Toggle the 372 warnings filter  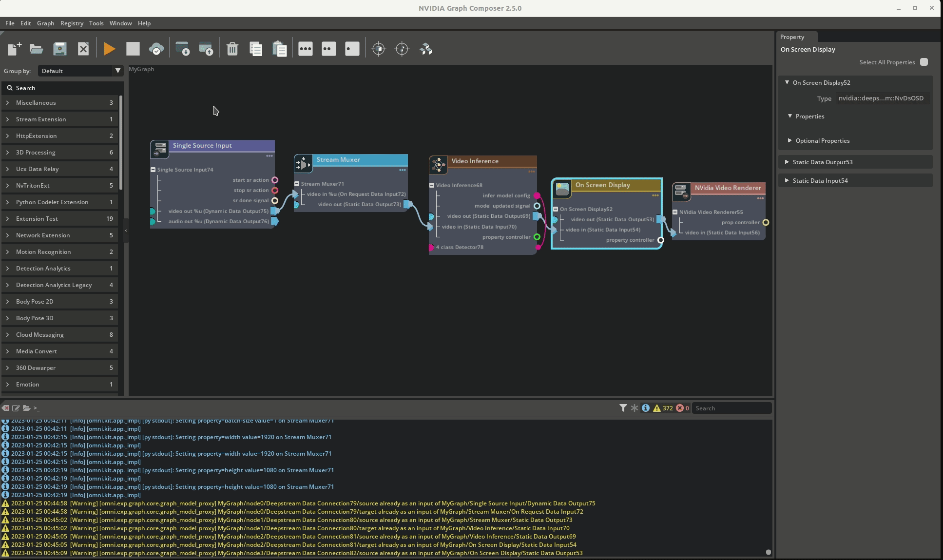(x=663, y=408)
